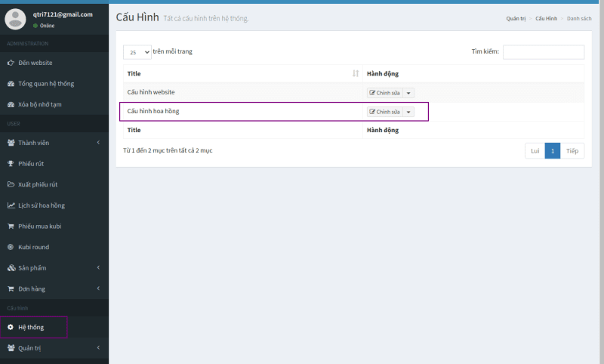The width and height of the screenshot is (604, 364).
Task: Open dropdown arrow for Cấu hình website row
Action: 408,93
